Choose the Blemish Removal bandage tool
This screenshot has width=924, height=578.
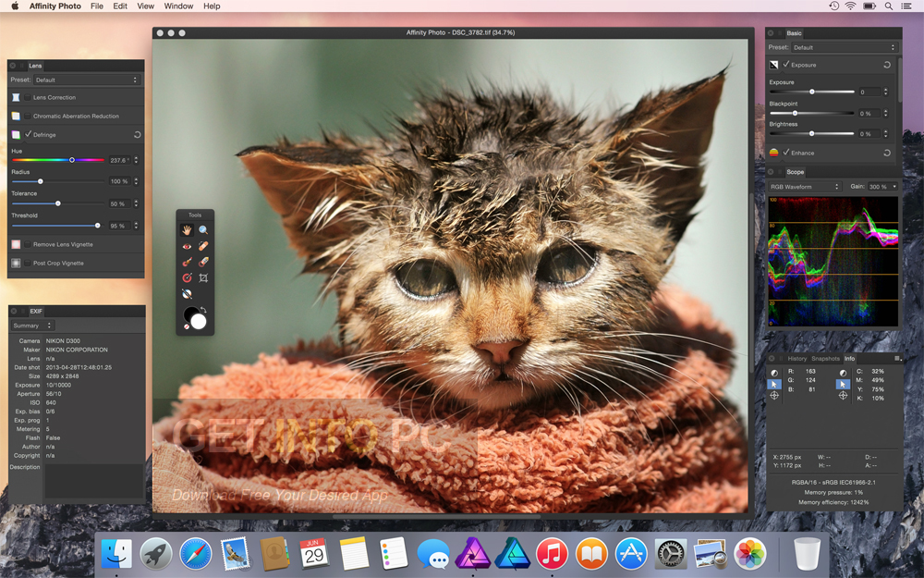203,246
